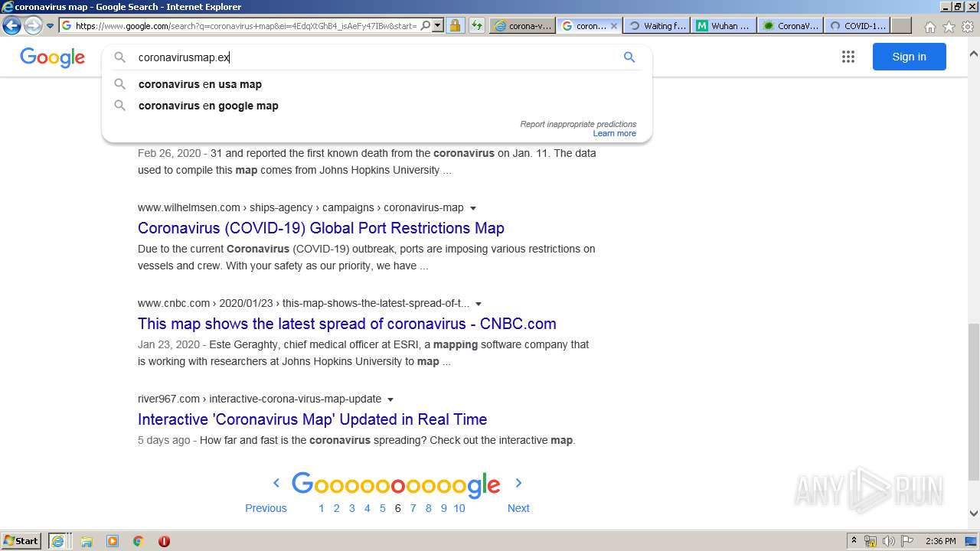Go to results page 10
Image resolution: width=980 pixels, height=551 pixels.
coord(459,508)
